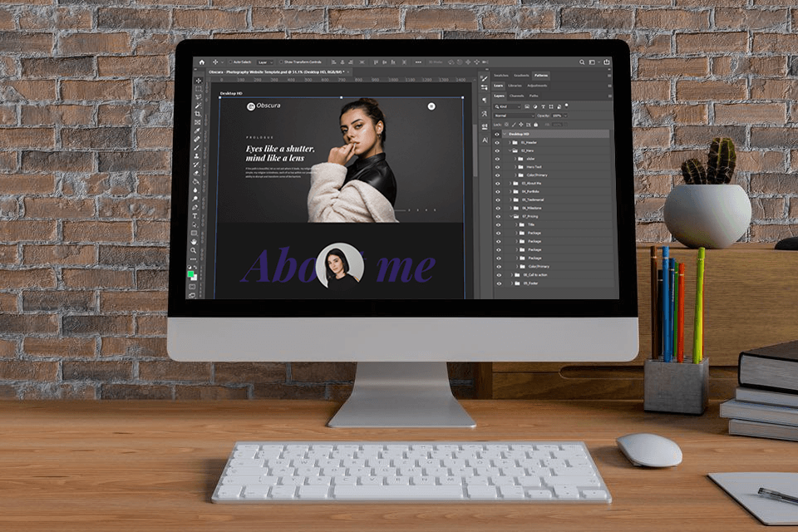Select the Lasso tool
The height and width of the screenshot is (532, 798).
[x=199, y=97]
